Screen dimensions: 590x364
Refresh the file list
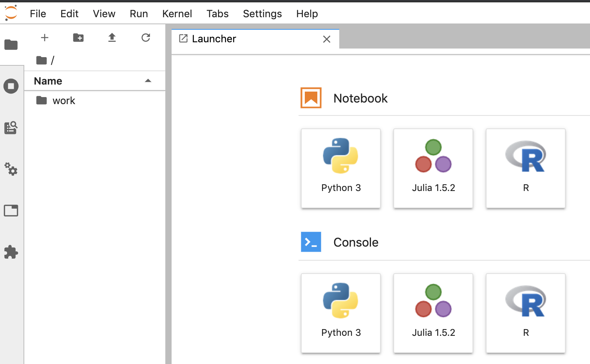[146, 38]
